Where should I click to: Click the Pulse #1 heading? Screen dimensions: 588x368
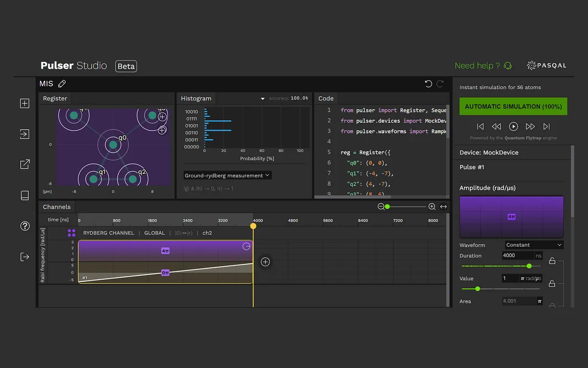[472, 167]
